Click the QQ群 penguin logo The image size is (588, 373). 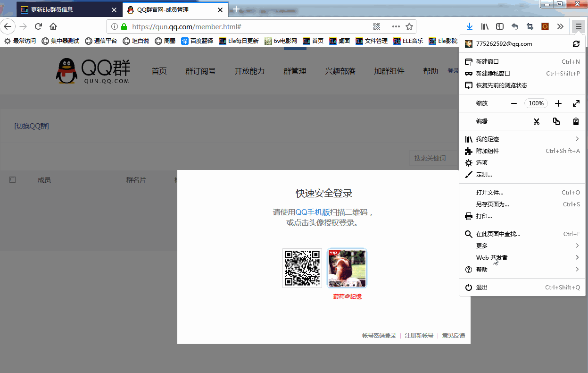click(x=93, y=71)
